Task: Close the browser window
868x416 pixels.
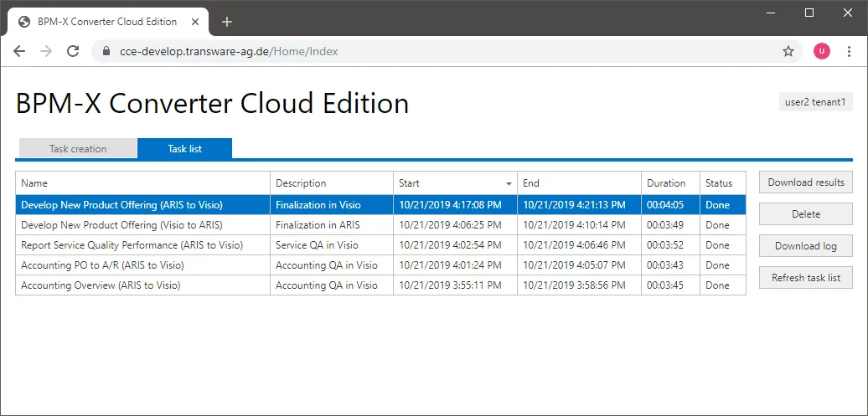Action: coord(848,13)
